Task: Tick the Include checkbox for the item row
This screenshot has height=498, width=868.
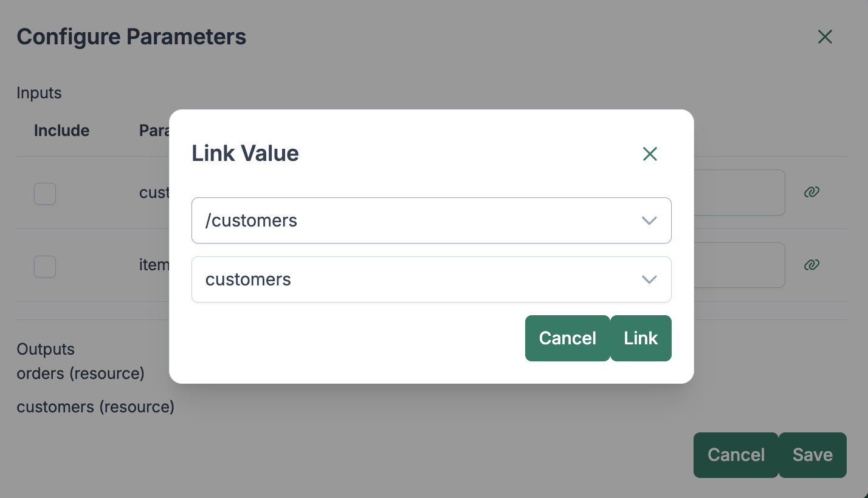Action: point(45,266)
